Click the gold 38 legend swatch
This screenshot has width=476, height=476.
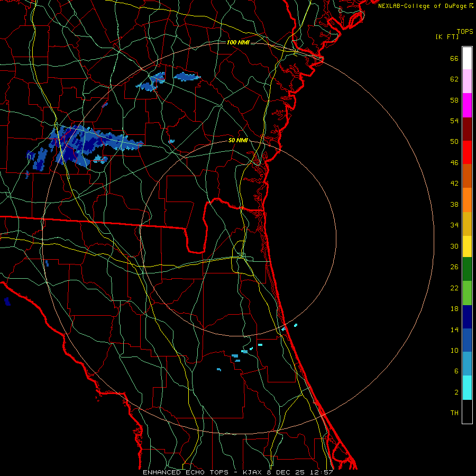point(467,224)
